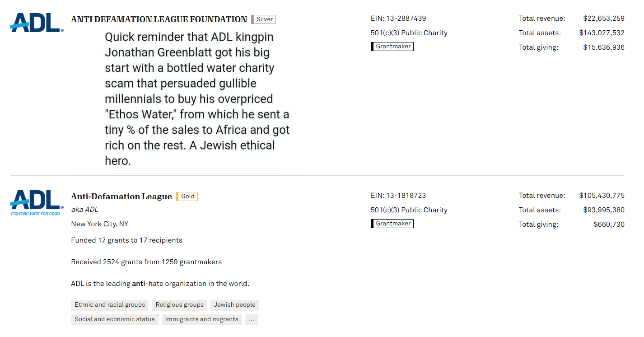Screen dimensions: 644x337
Task: Click 'Received 2524 grants from 1259 grantmakers'
Action: 146,262
